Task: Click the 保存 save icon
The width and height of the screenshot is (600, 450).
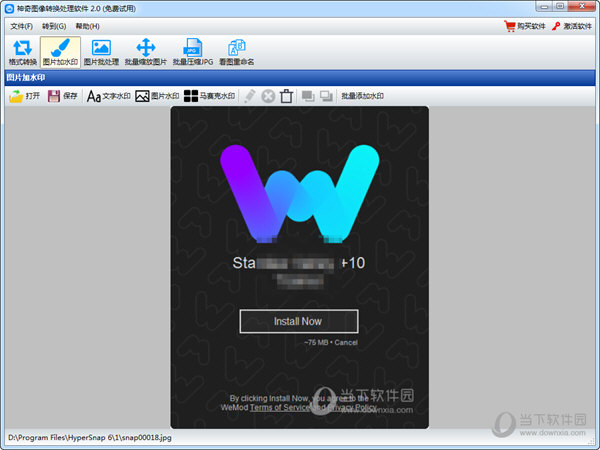Action: pyautogui.click(x=63, y=96)
